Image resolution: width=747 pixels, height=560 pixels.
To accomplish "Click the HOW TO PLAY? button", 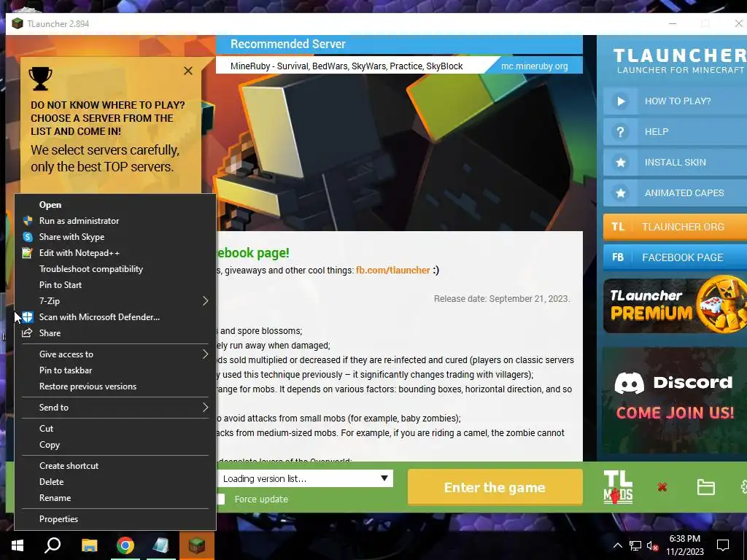I will [x=675, y=101].
